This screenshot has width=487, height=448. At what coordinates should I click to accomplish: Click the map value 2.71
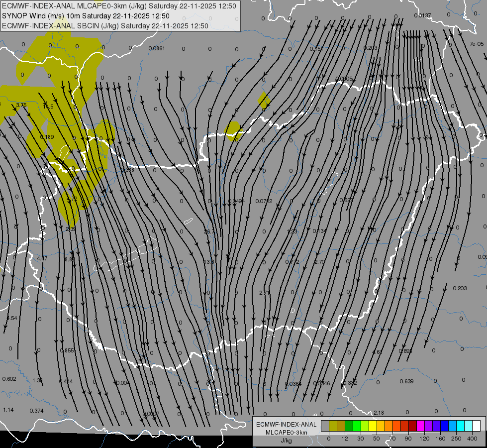[x=264, y=293]
